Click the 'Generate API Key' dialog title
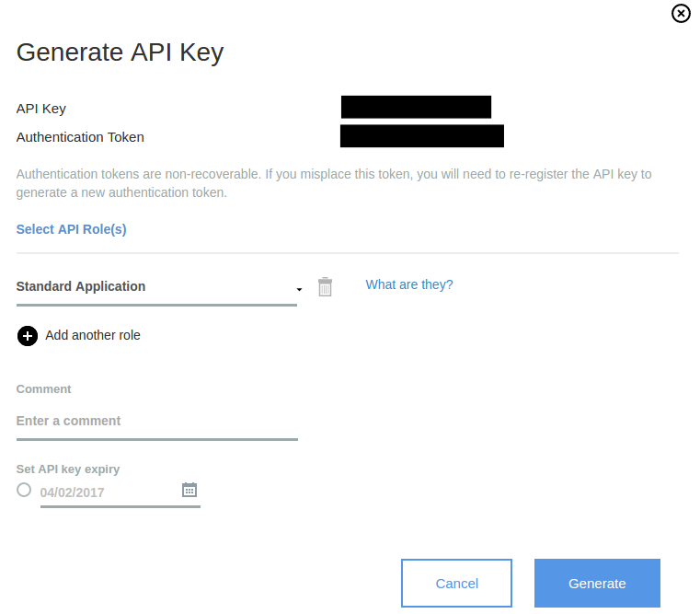The image size is (700, 614). [120, 52]
